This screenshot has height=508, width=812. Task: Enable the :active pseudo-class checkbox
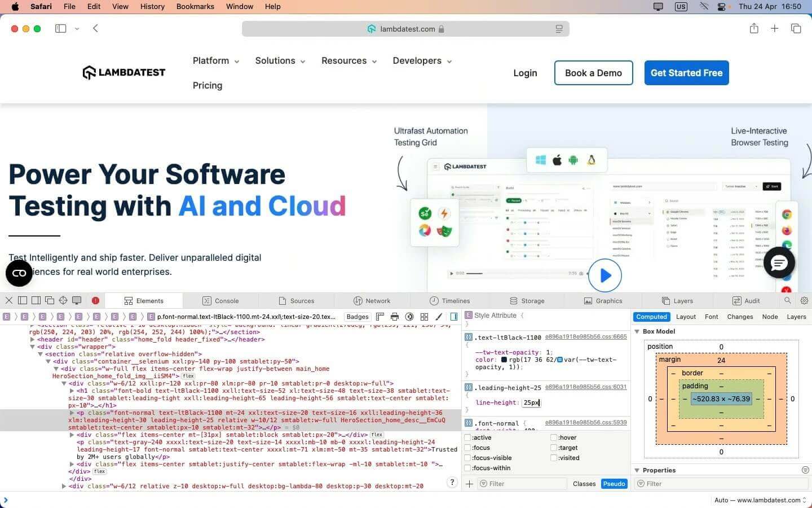point(467,437)
